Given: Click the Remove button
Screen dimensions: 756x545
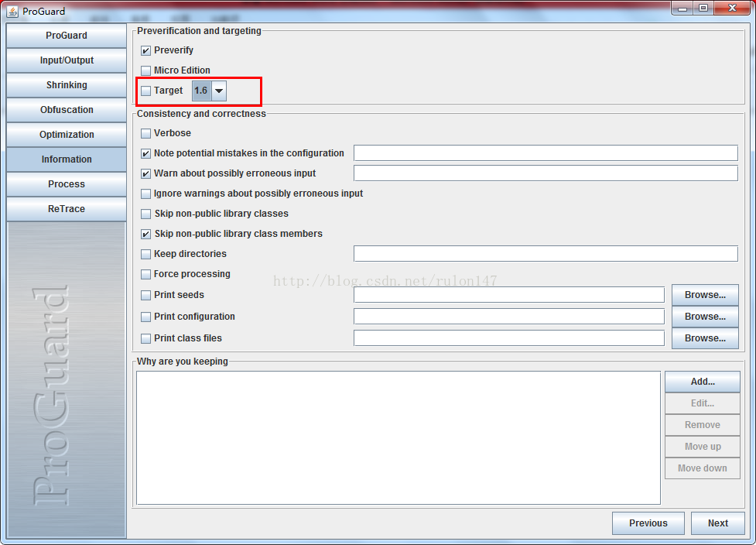Looking at the screenshot, I should 703,425.
